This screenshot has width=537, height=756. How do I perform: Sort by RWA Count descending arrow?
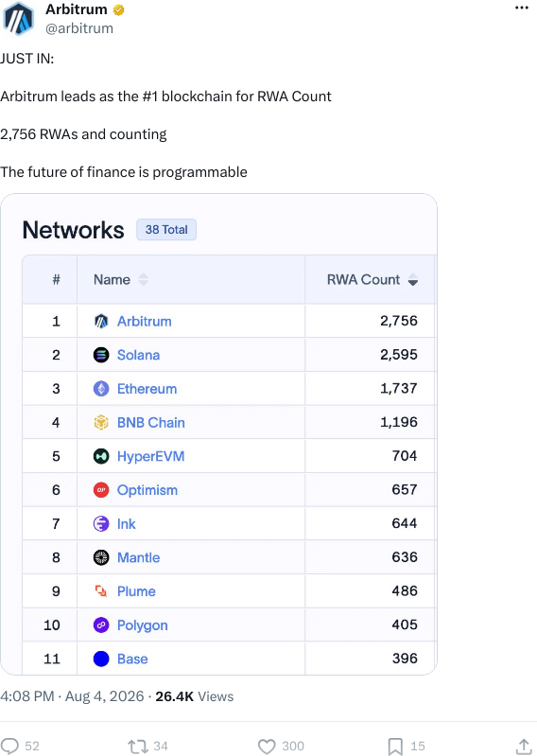point(413,280)
